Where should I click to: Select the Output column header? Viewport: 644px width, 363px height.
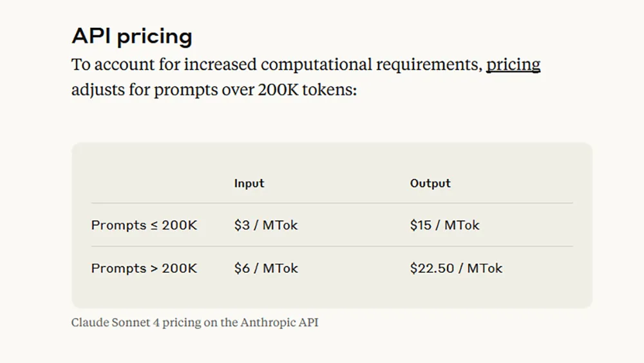430,183
